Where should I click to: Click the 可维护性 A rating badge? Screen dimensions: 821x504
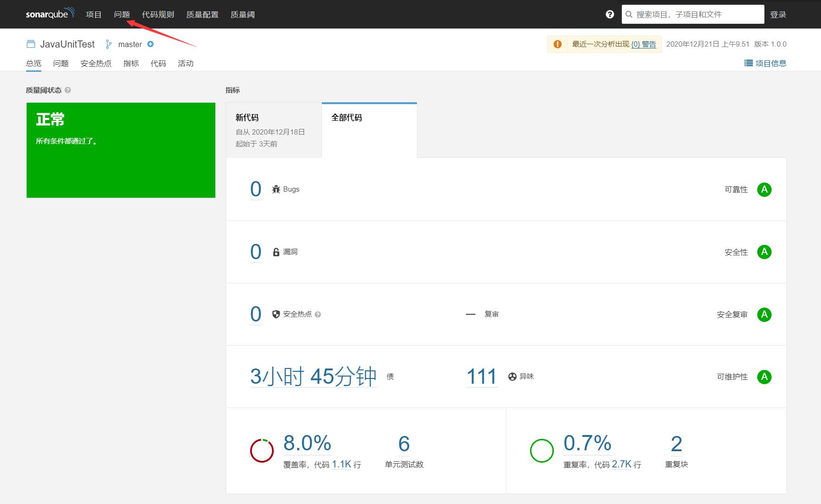click(x=764, y=377)
